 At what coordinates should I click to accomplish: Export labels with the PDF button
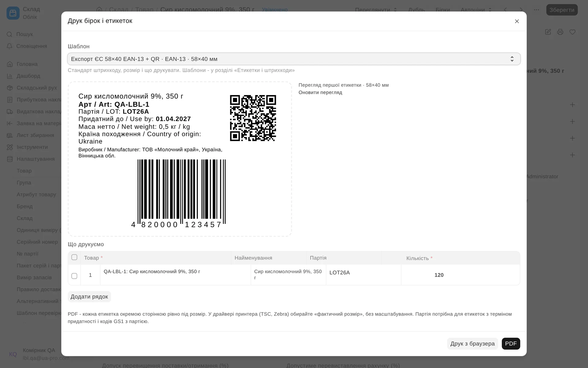click(511, 343)
